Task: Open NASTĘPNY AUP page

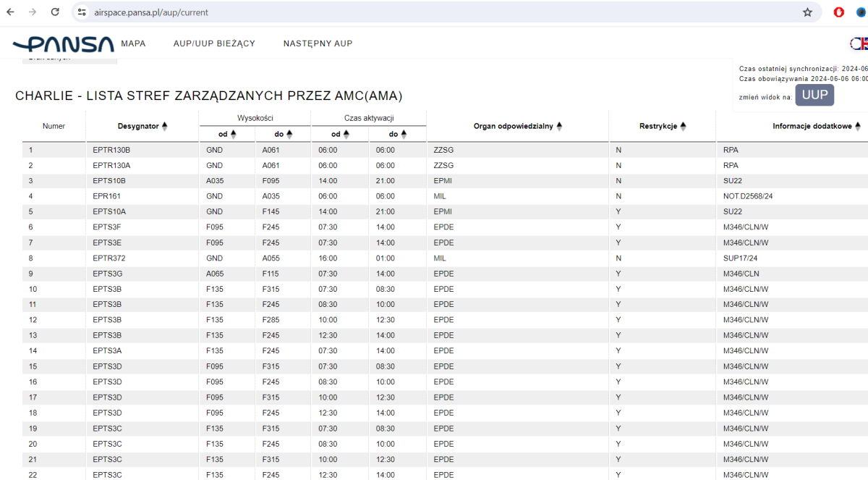Action: pyautogui.click(x=318, y=43)
